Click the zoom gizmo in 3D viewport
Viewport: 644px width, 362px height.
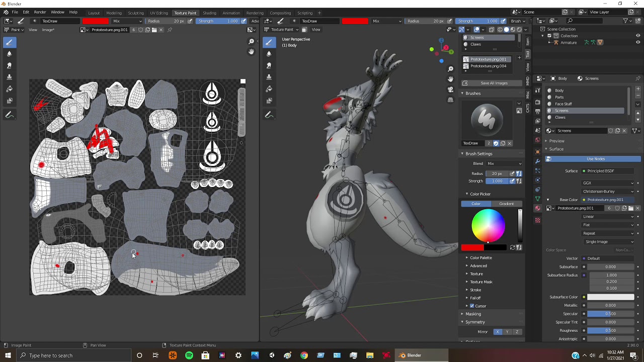coord(450,69)
